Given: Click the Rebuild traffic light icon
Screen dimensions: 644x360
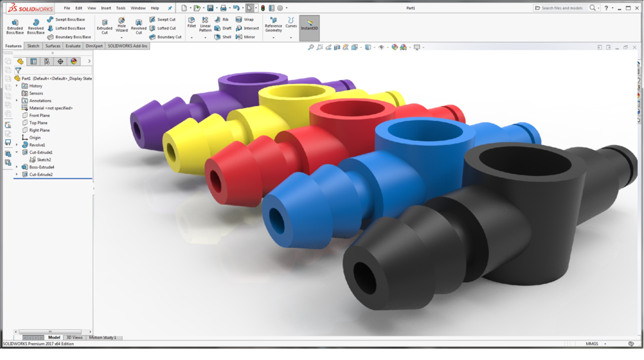Looking at the screenshot, I should coord(263,8).
